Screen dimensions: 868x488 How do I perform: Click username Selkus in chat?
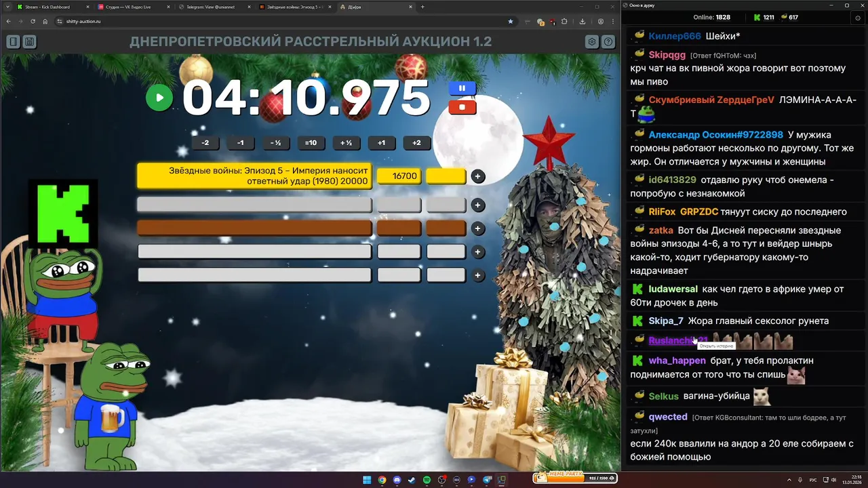[664, 396]
